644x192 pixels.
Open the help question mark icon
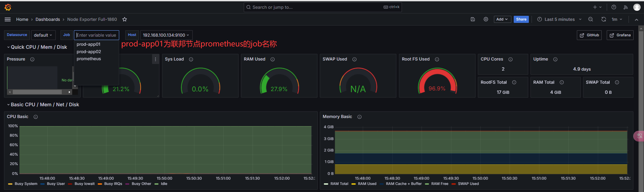[613, 7]
